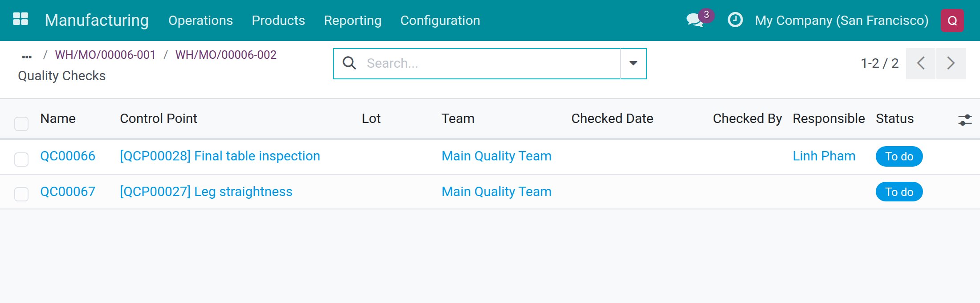Open the company switcher My Company
This screenshot has height=303, width=980.
tap(841, 20)
